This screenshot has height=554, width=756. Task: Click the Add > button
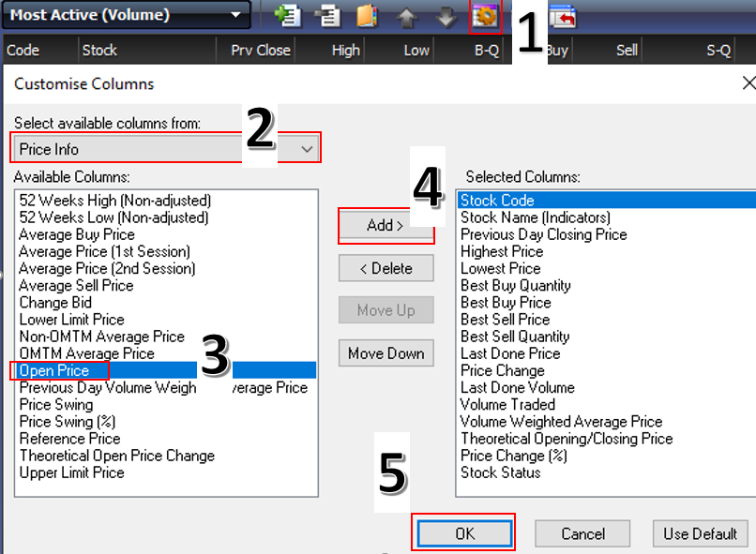(386, 226)
